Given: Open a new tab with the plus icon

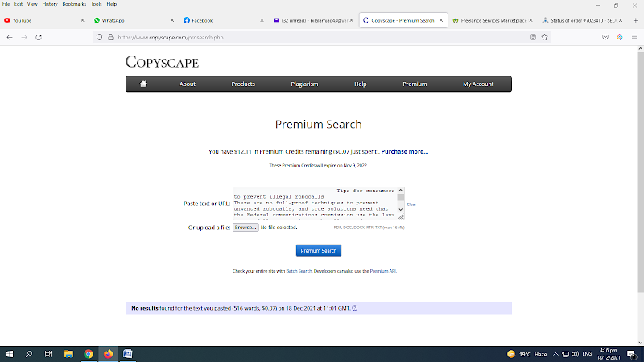Looking at the screenshot, I should tap(635, 20).
